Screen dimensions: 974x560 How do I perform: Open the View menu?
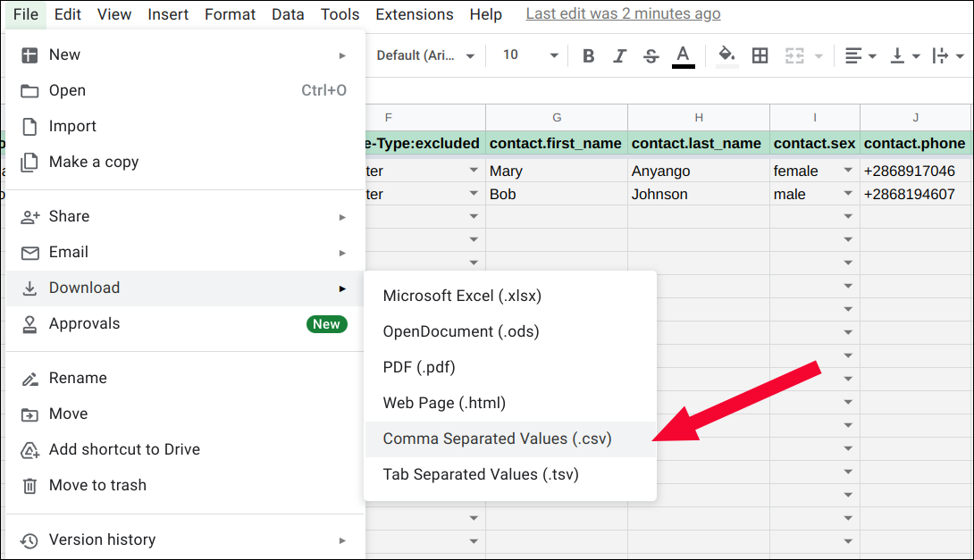coord(114,14)
